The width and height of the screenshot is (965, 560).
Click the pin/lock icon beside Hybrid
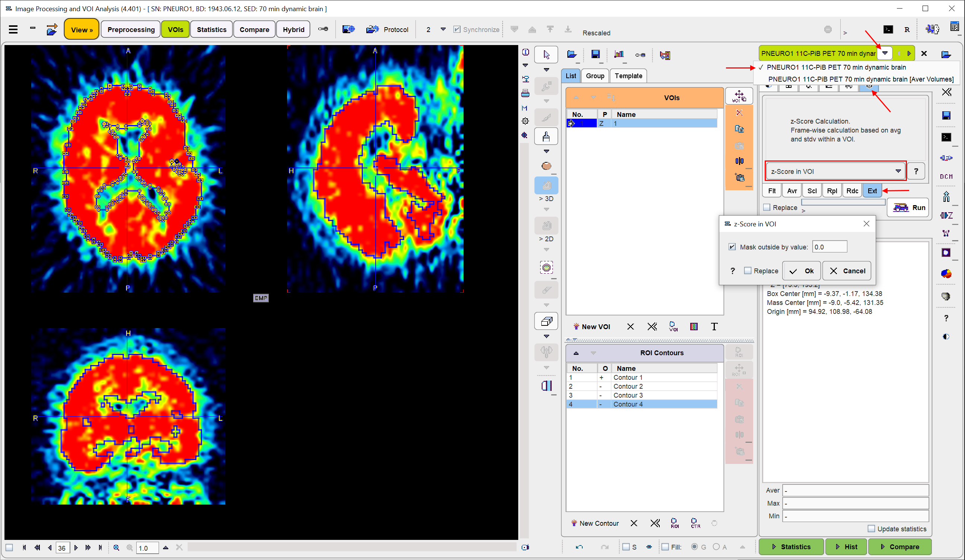323,29
